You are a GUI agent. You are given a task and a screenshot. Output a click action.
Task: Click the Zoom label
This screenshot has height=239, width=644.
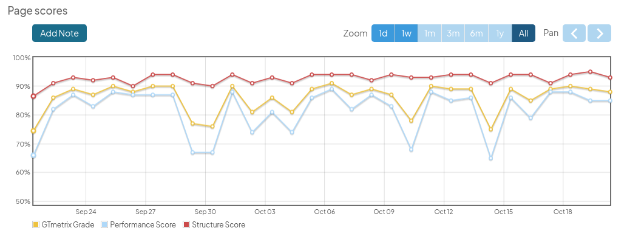tap(355, 33)
